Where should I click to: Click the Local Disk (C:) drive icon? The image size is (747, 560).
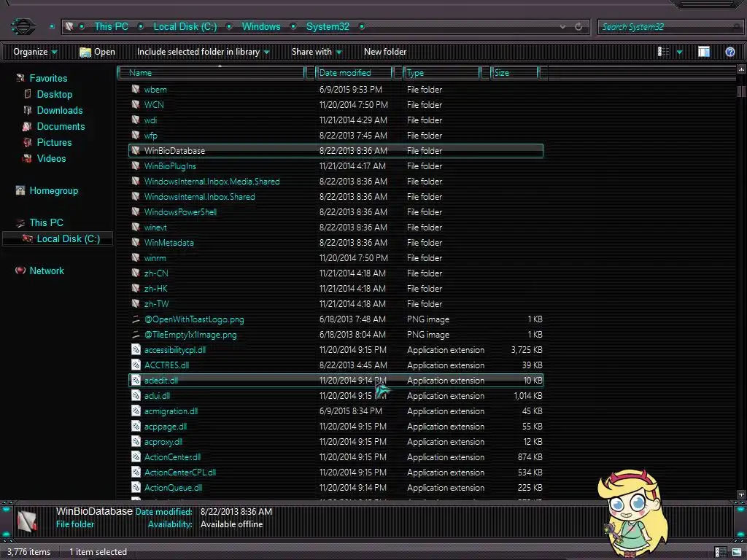28,238
